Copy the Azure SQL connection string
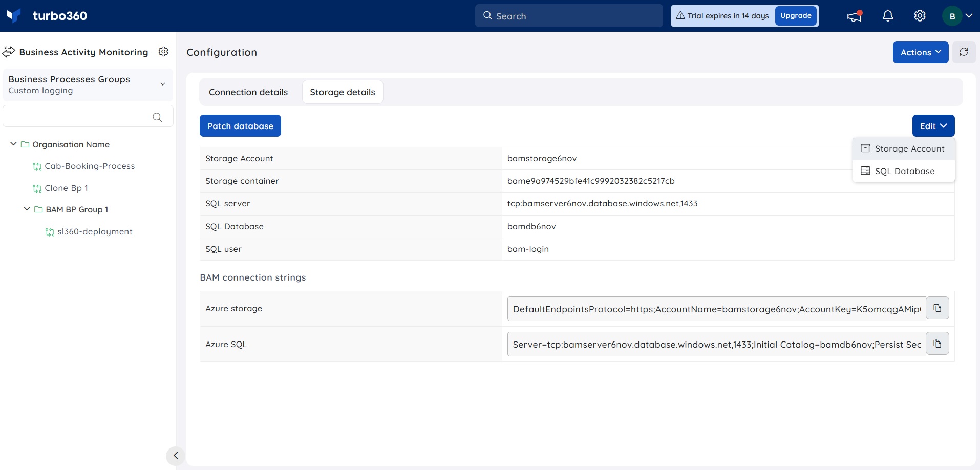Viewport: 980px width, 470px height. click(x=937, y=344)
